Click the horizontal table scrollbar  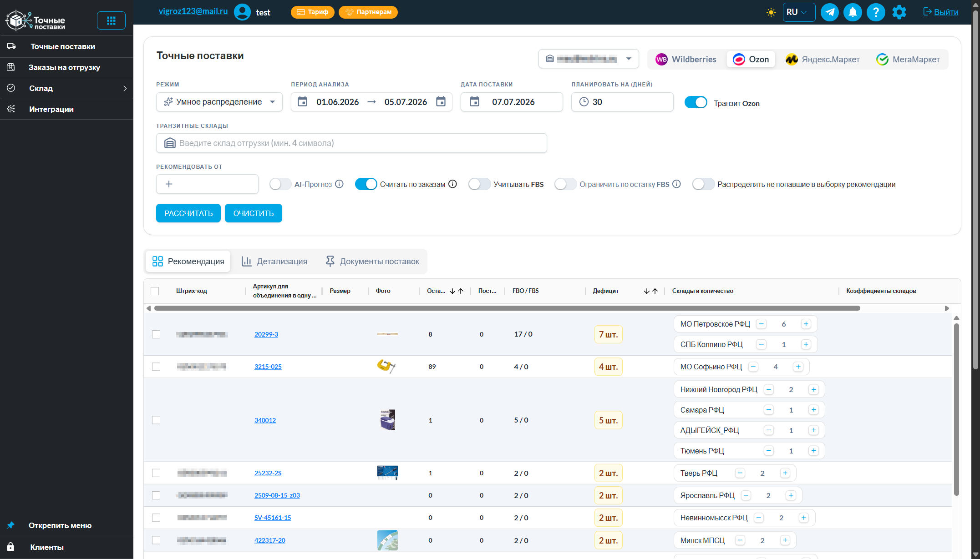click(x=507, y=308)
